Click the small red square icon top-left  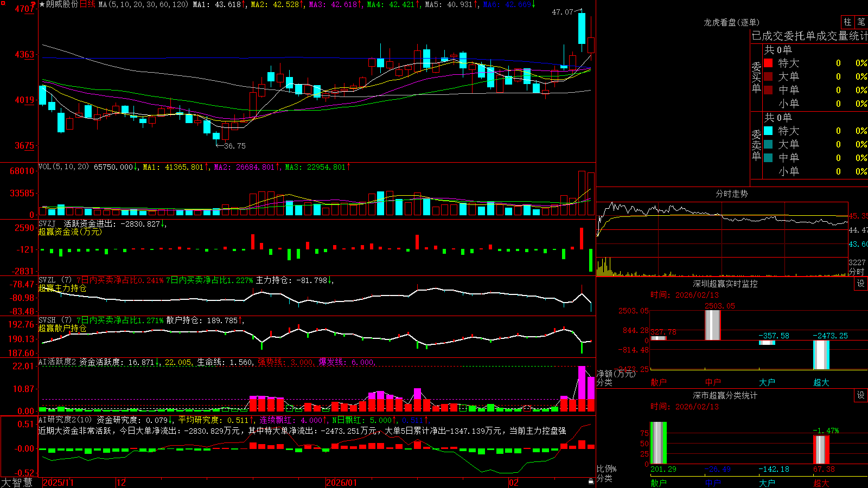pos(3,3)
